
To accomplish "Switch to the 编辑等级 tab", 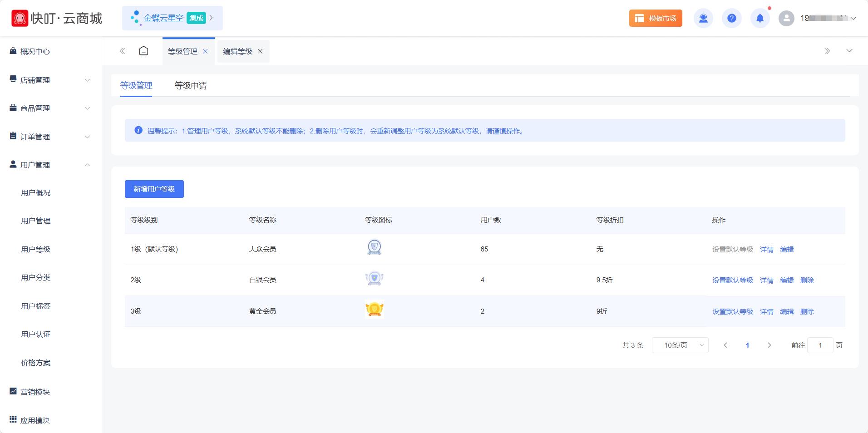I will pyautogui.click(x=237, y=51).
